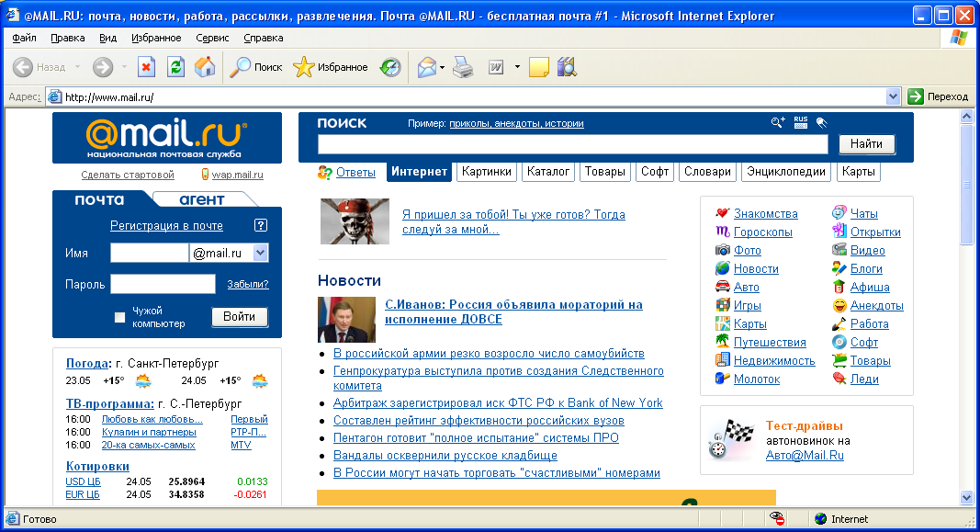Click the Пароль password input field
This screenshot has height=532, width=980.
pyautogui.click(x=163, y=284)
